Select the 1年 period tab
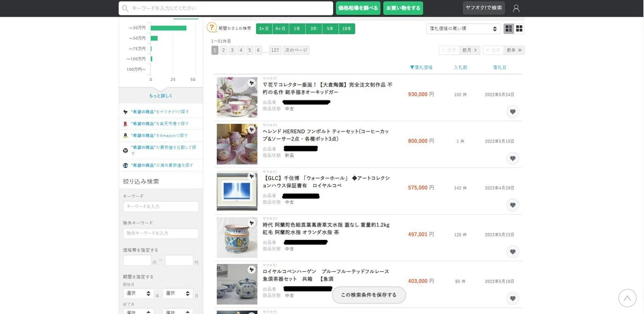Image resolution: width=644 pixels, height=314 pixels. (x=297, y=28)
